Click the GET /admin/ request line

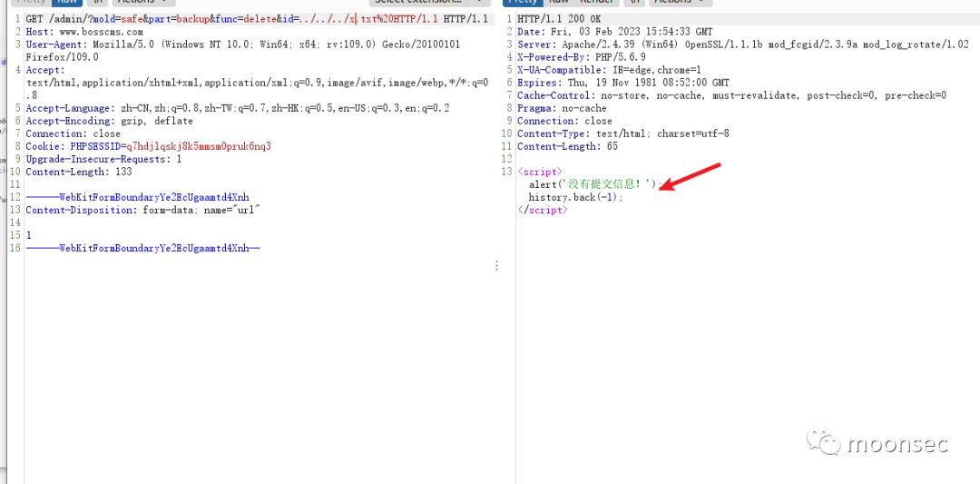click(256, 19)
